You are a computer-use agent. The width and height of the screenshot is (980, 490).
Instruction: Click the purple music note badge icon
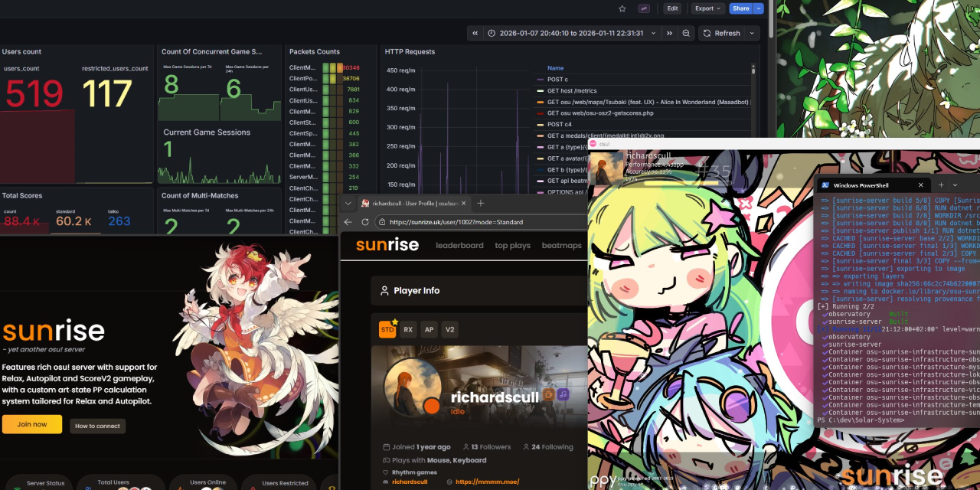pos(563,394)
